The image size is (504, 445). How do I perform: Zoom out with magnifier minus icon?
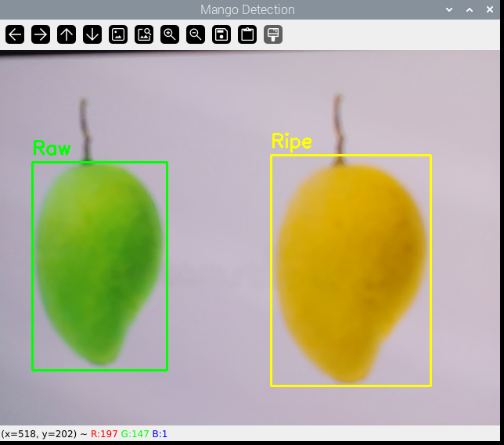pyautogui.click(x=196, y=34)
